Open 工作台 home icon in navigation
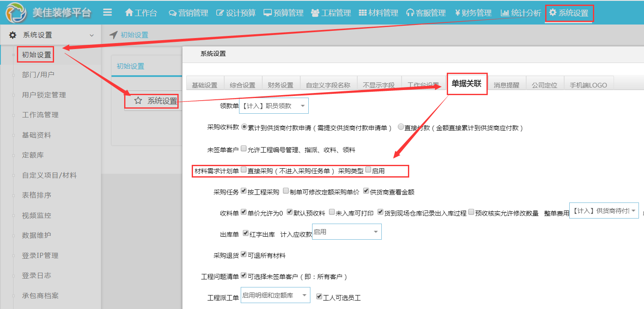This screenshot has width=644, height=309. coord(129,13)
